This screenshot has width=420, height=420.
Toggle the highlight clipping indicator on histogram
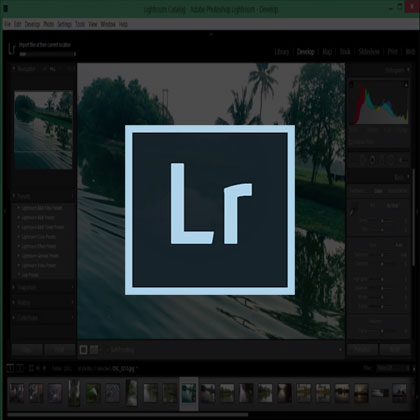pos(406,84)
